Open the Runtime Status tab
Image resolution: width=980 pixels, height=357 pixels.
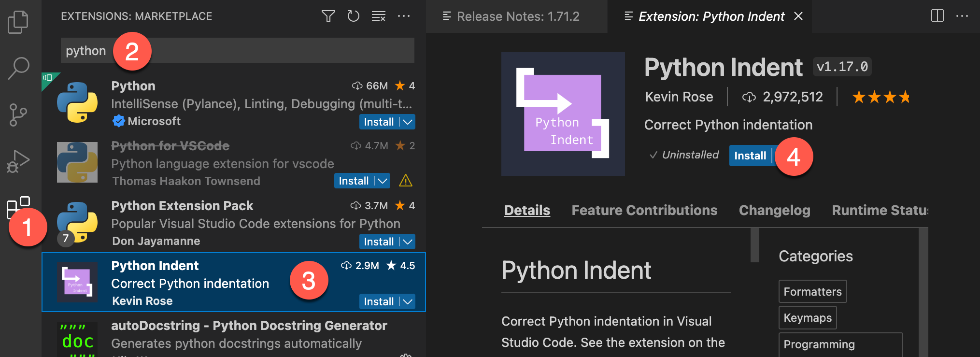pyautogui.click(x=880, y=210)
